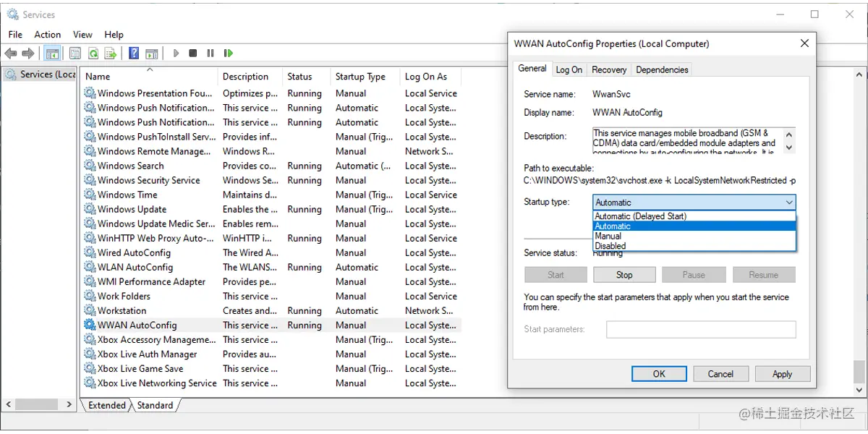Choose Automatic (Delayed Start) from the list

point(694,216)
